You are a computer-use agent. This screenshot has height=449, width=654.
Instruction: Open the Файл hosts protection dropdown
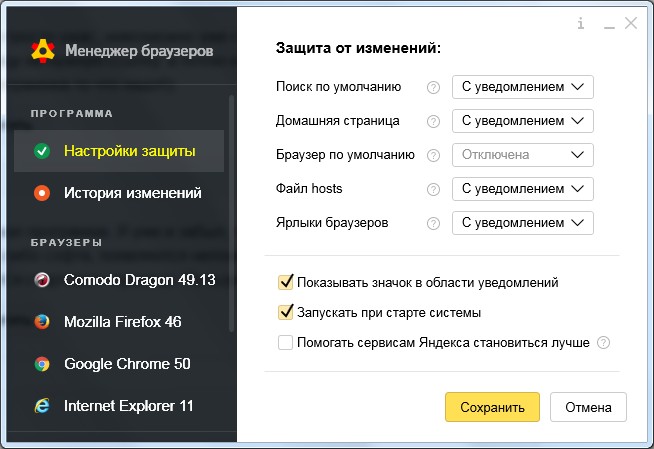(523, 189)
